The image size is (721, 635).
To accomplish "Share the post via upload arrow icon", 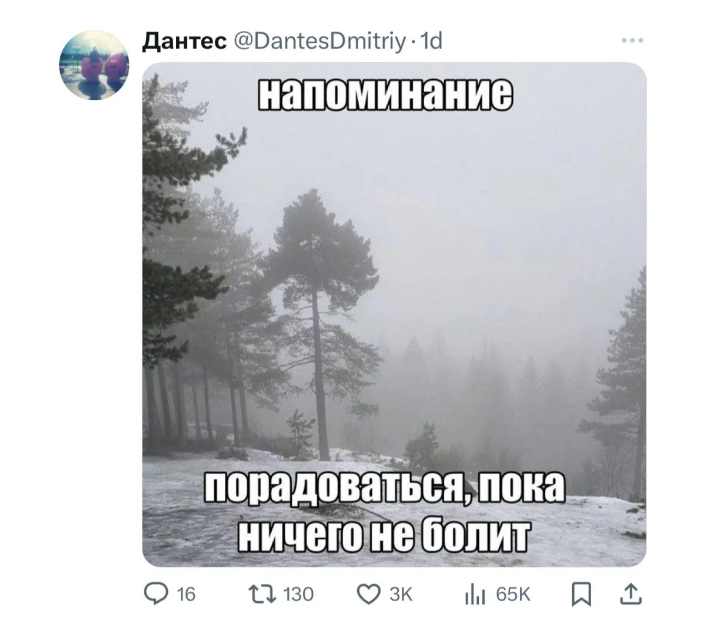I will [631, 594].
